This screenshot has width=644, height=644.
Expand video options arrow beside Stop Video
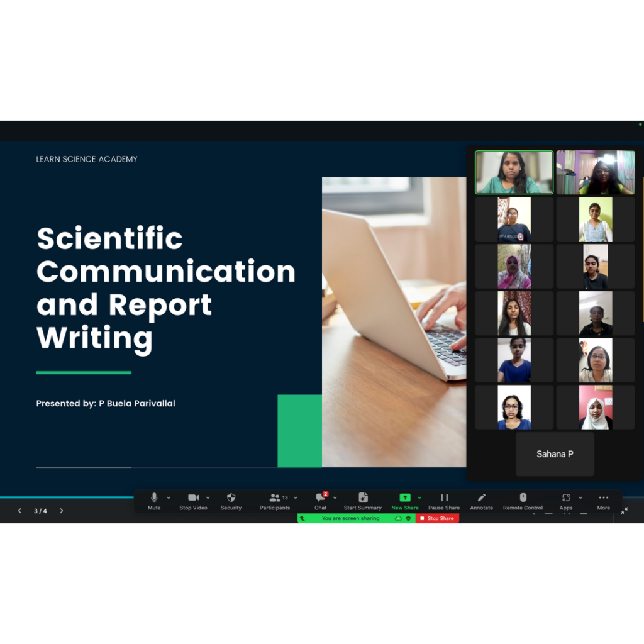coord(208,497)
